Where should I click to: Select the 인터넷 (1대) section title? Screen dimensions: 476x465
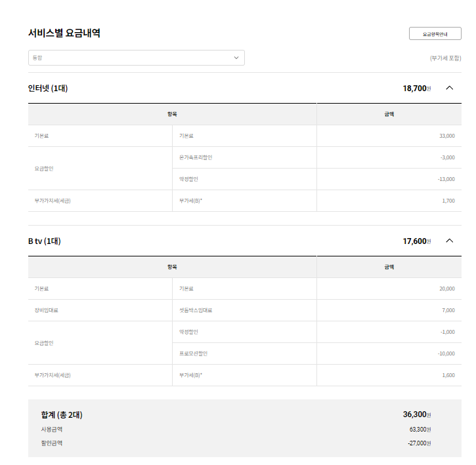(48, 89)
